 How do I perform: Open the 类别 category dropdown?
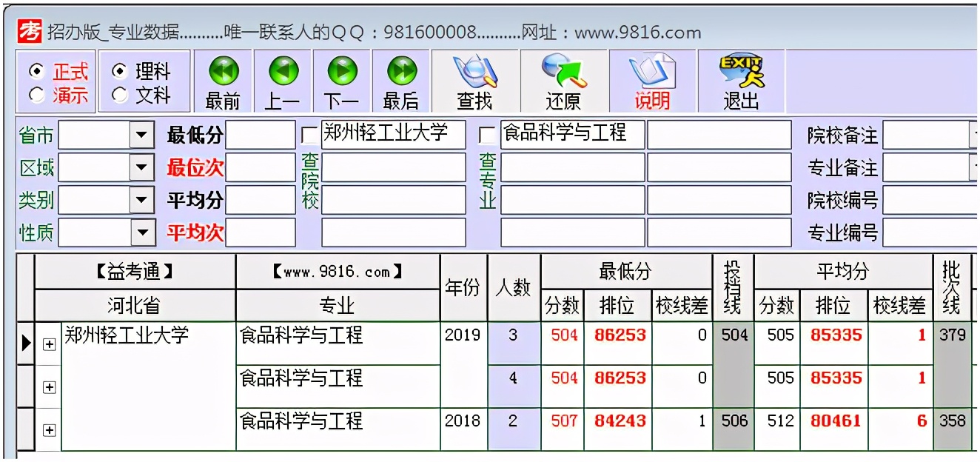coord(141,200)
